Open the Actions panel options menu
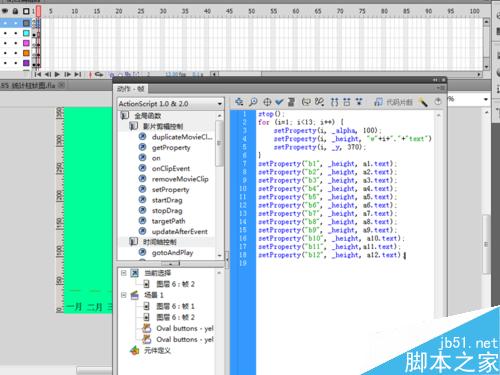The image size is (500, 375). point(441,88)
